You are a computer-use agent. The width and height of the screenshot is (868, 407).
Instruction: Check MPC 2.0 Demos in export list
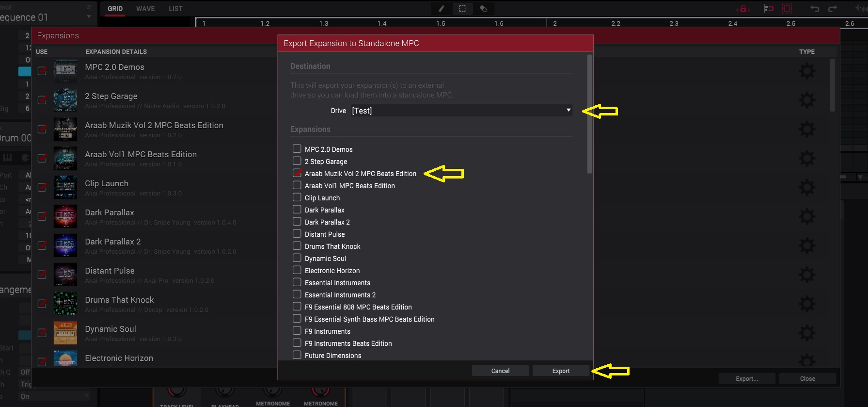(297, 148)
